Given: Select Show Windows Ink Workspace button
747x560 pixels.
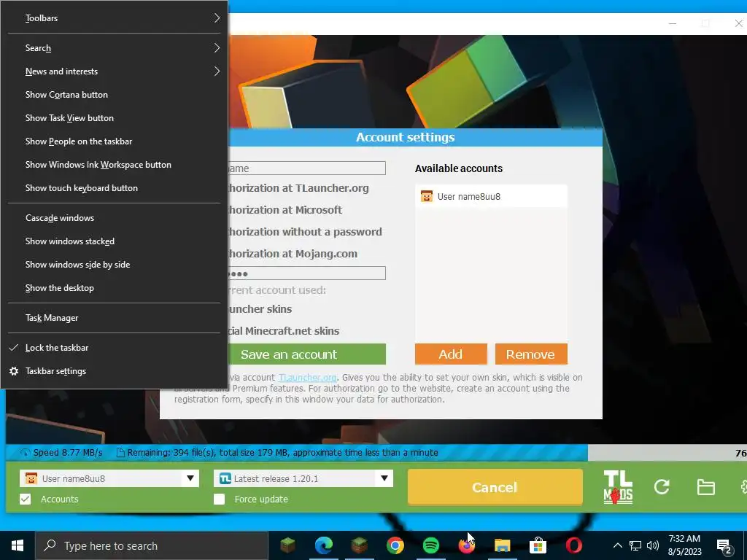Looking at the screenshot, I should click(115, 165).
